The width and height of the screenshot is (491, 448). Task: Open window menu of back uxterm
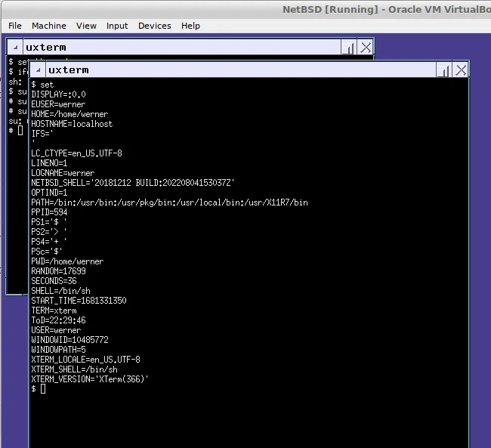tap(14, 48)
